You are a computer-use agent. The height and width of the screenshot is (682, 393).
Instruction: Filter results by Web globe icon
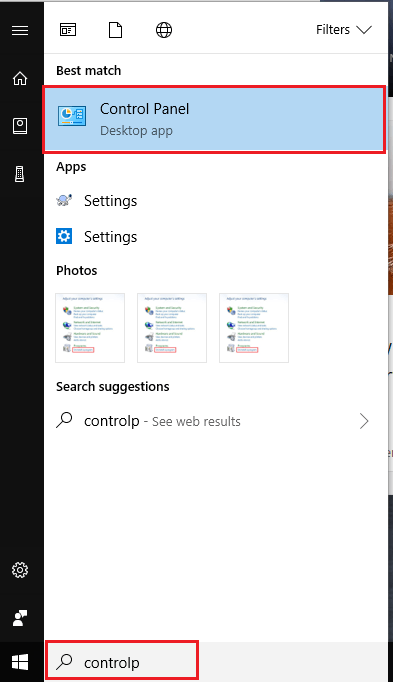(x=164, y=30)
